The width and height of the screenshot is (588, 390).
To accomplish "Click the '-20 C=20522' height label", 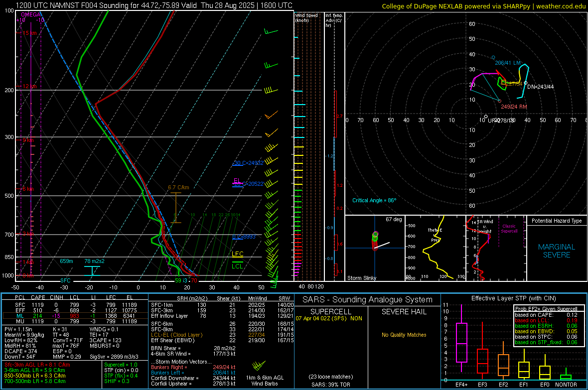I will 248,184.
